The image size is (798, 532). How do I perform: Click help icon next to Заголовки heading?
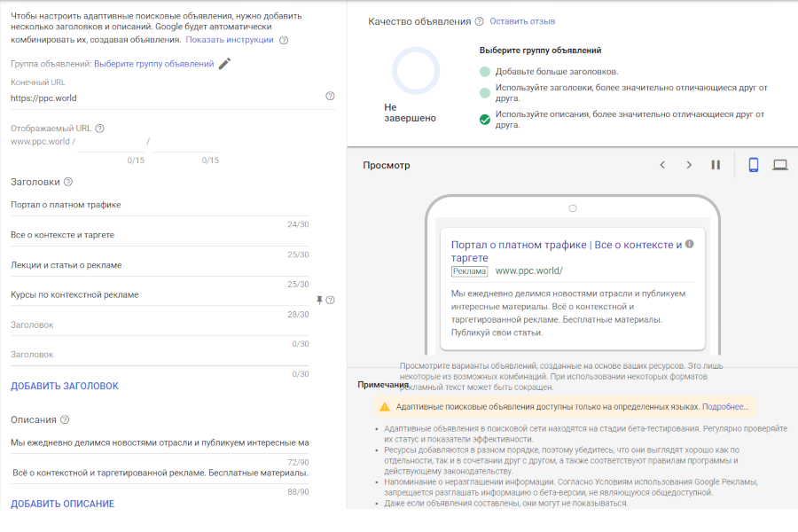[68, 182]
